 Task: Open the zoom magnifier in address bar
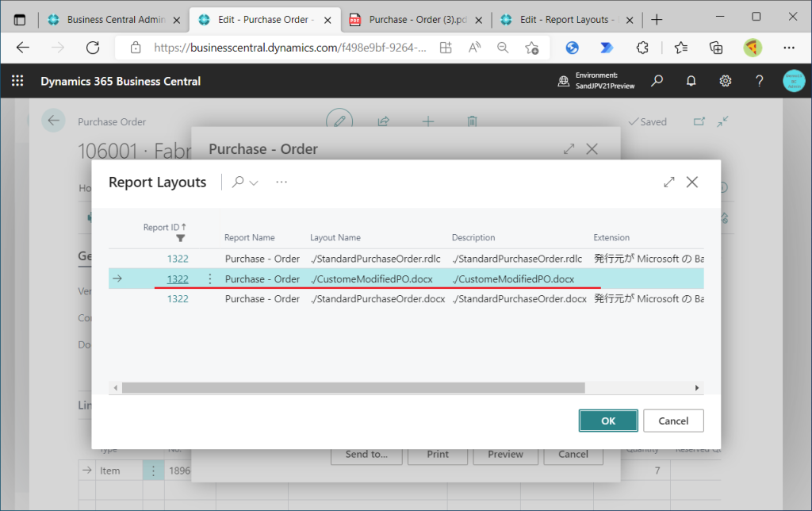502,48
